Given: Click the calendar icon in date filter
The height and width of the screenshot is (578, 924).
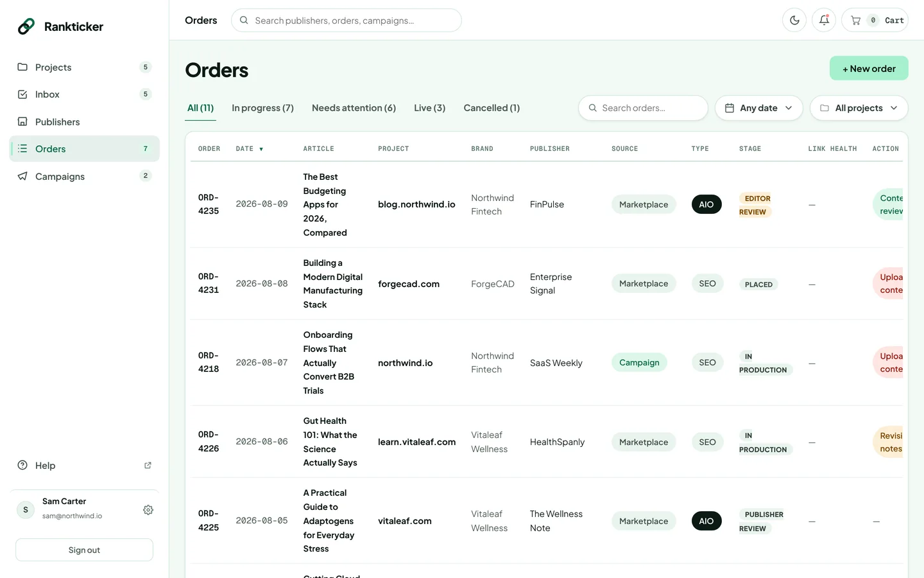Looking at the screenshot, I should coord(730,108).
